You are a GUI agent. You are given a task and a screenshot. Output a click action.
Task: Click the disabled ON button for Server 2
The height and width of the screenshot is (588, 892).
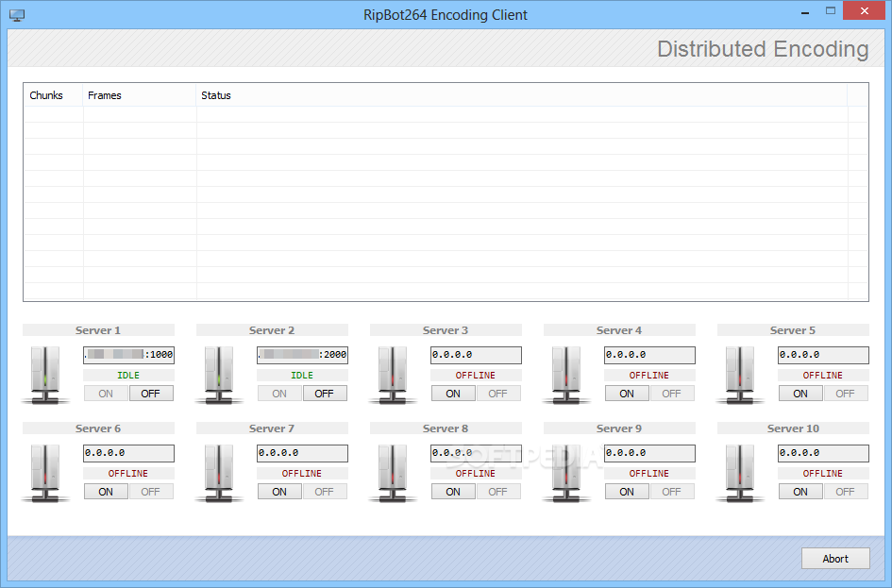coord(279,394)
